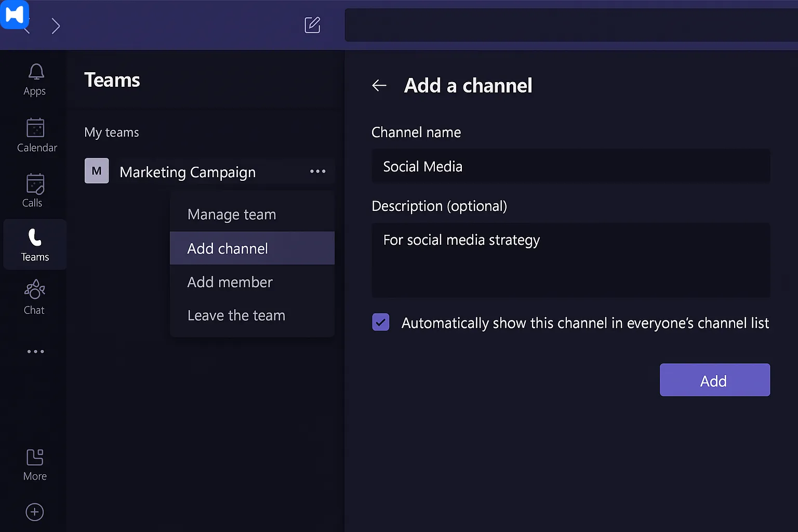
Task: Click the circled plus icon at sidebar bottom
Action: pos(35,512)
